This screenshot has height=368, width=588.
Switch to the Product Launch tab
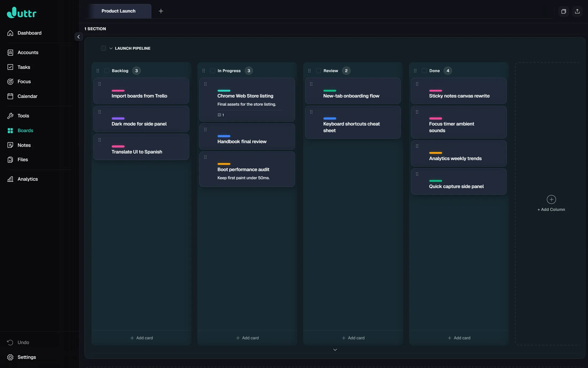(118, 11)
